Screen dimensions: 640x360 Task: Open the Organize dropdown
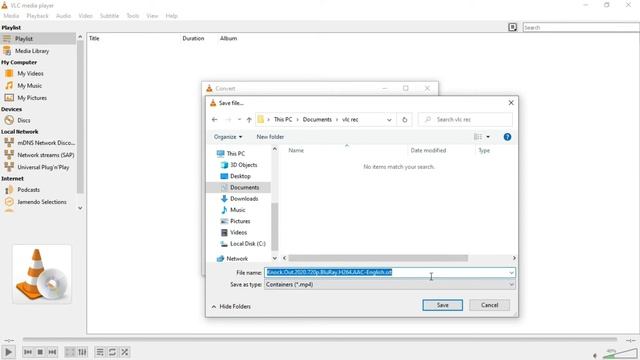(228, 137)
